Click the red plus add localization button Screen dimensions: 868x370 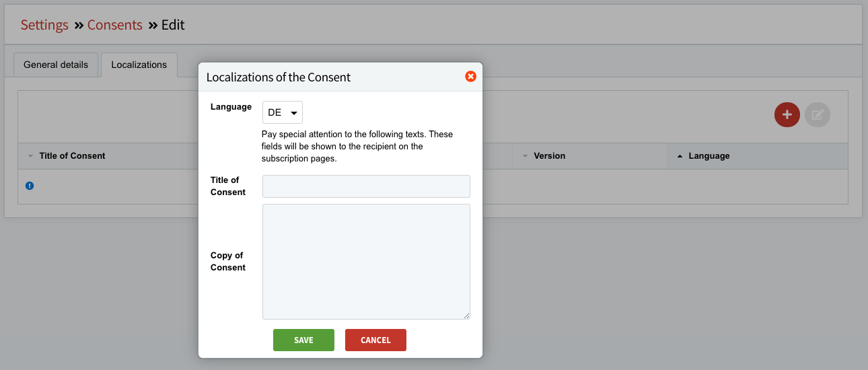click(x=787, y=114)
